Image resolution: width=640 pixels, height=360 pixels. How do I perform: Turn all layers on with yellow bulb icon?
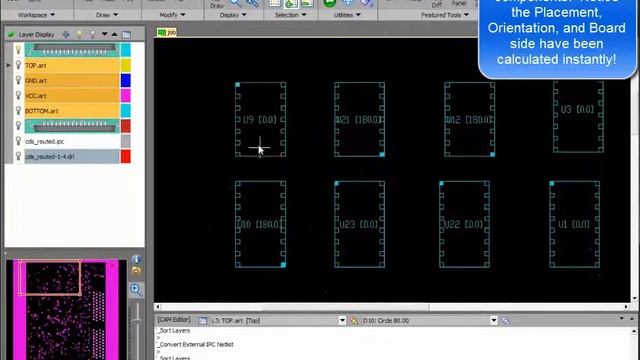(79, 35)
